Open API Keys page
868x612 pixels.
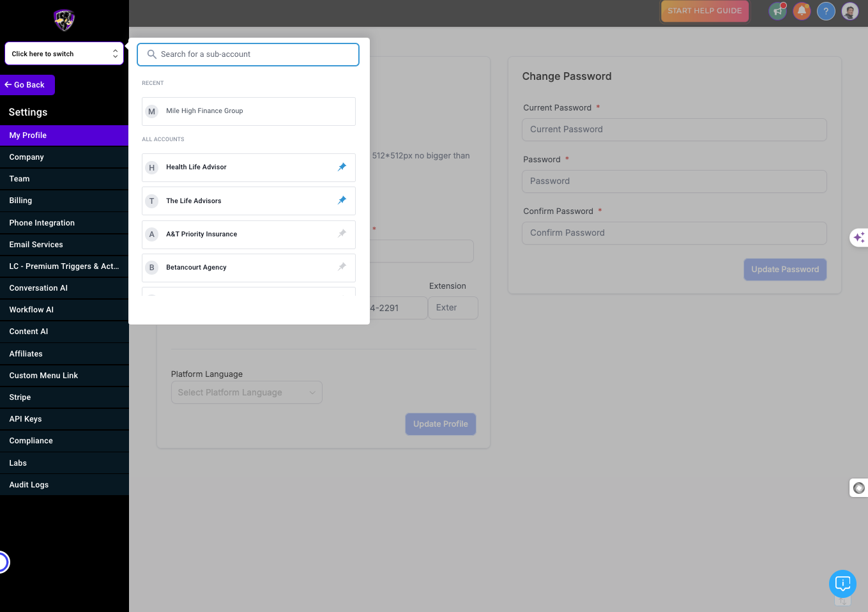pos(64,419)
